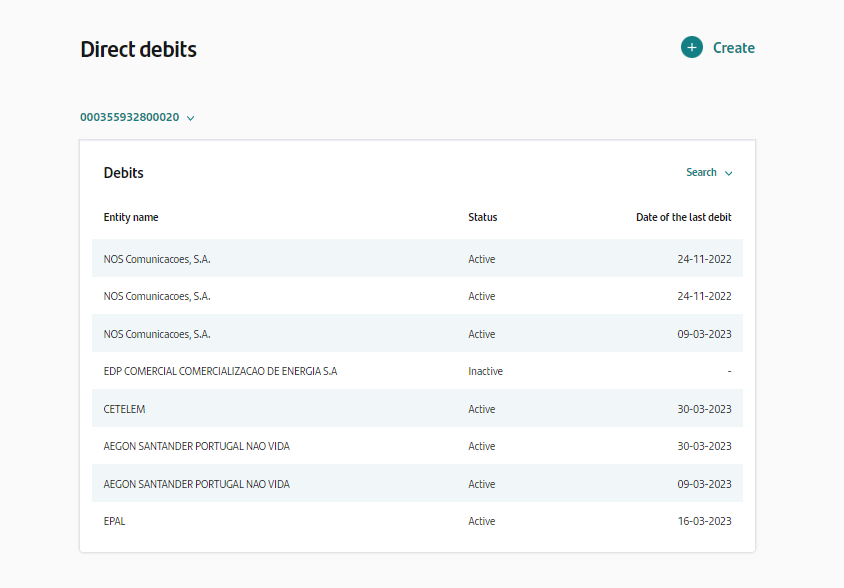Image resolution: width=844 pixels, height=588 pixels.
Task: Click the Direct debits page title
Action: point(138,50)
